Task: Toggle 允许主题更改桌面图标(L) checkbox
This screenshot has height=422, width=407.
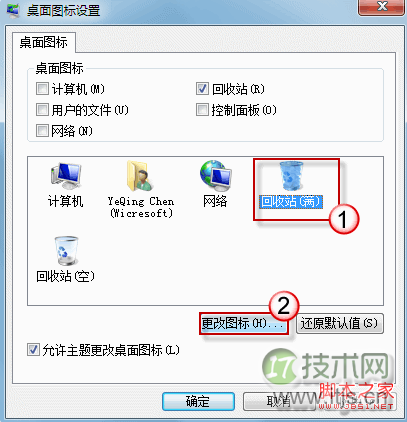Action: (33, 350)
